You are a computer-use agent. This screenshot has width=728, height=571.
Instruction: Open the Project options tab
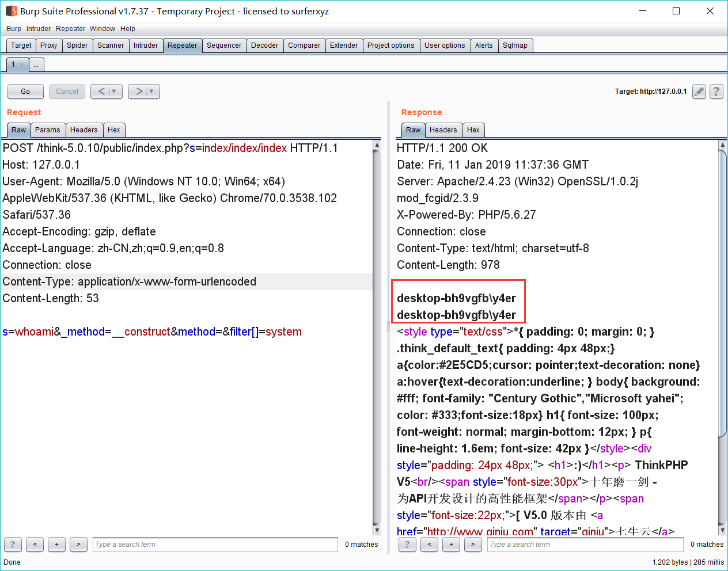[x=391, y=45]
